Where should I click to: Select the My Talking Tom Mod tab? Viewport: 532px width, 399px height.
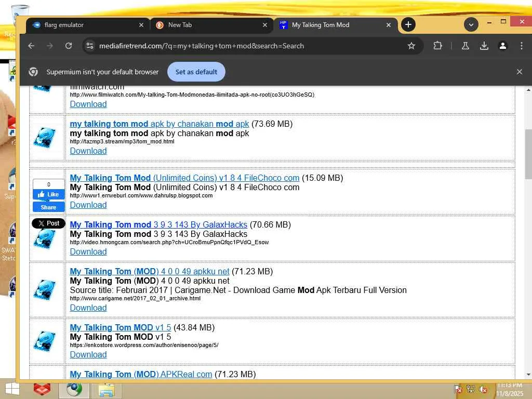pos(335,25)
